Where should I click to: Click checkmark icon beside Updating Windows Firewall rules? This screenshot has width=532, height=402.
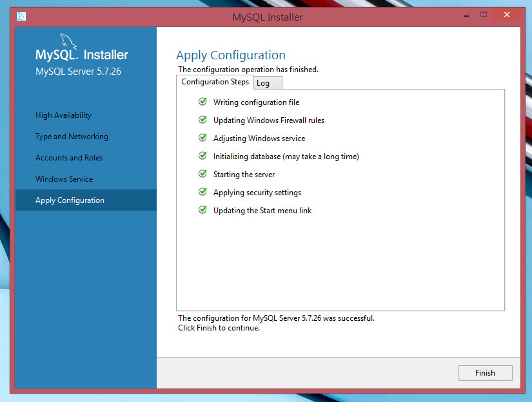coord(202,119)
